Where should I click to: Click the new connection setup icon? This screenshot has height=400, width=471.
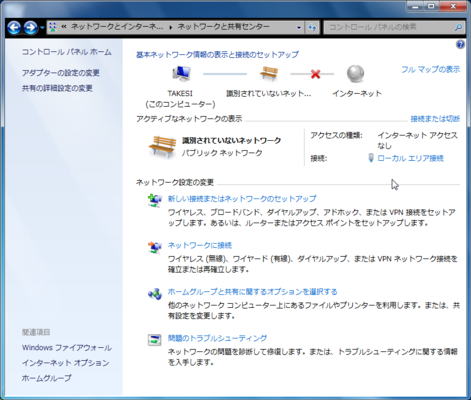154,200
